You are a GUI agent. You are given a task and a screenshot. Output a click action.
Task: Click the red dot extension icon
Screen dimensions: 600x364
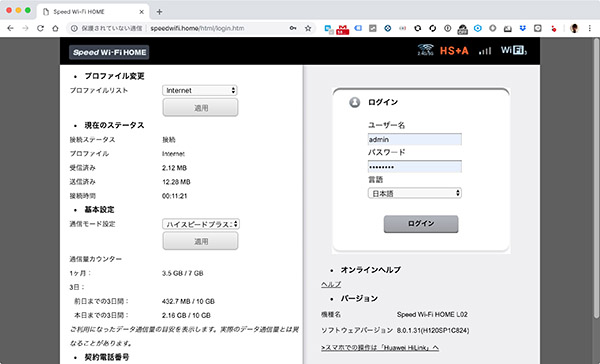(x=553, y=29)
